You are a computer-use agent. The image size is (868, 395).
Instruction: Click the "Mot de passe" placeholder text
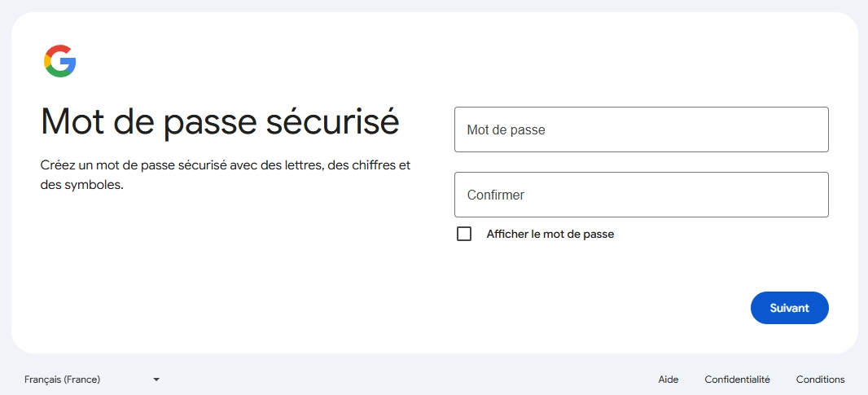[x=506, y=130]
